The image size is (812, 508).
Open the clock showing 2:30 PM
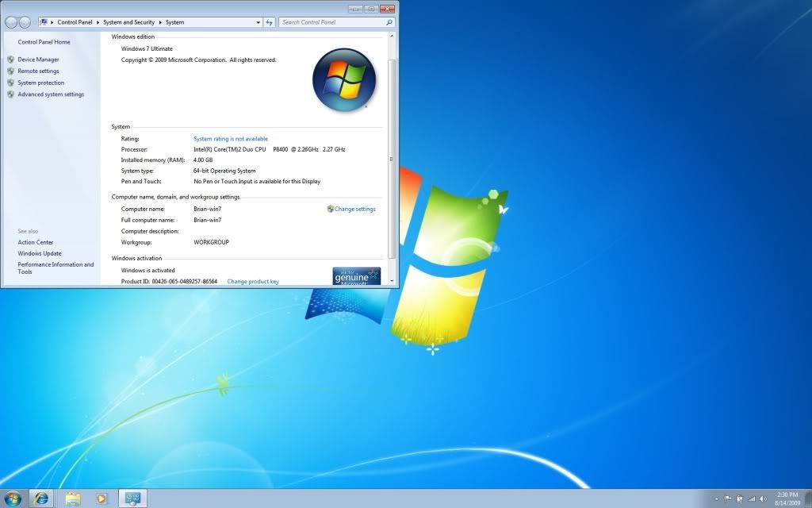coord(787,498)
